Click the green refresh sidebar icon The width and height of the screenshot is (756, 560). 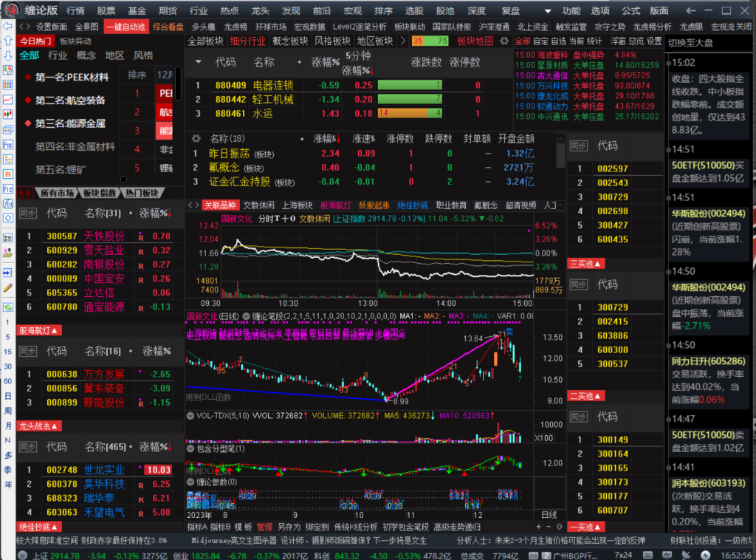coord(7,307)
